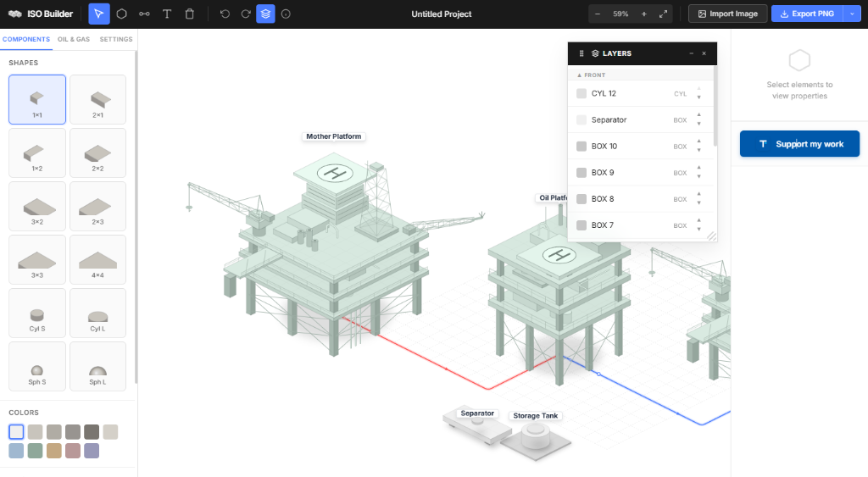Image resolution: width=868 pixels, height=477 pixels.
Task: Select the 1×2 box shape
Action: tap(37, 153)
